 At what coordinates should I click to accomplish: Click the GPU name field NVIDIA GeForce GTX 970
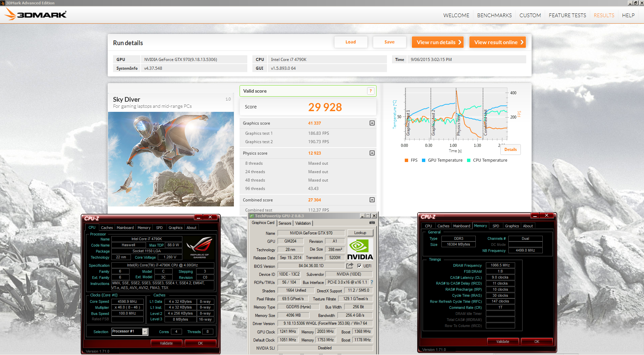tap(311, 233)
